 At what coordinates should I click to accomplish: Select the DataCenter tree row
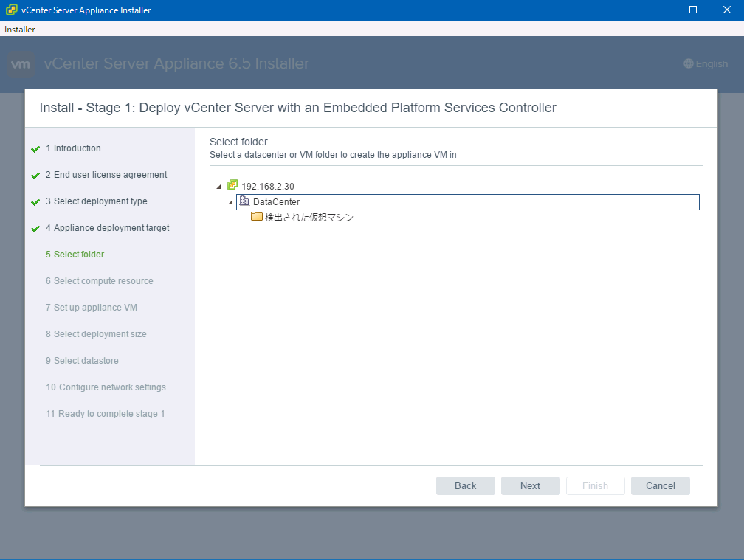coord(468,202)
